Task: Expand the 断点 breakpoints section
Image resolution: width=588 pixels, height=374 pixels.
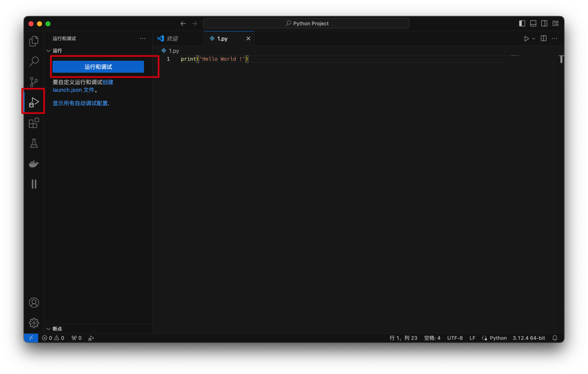Action: [x=48, y=329]
